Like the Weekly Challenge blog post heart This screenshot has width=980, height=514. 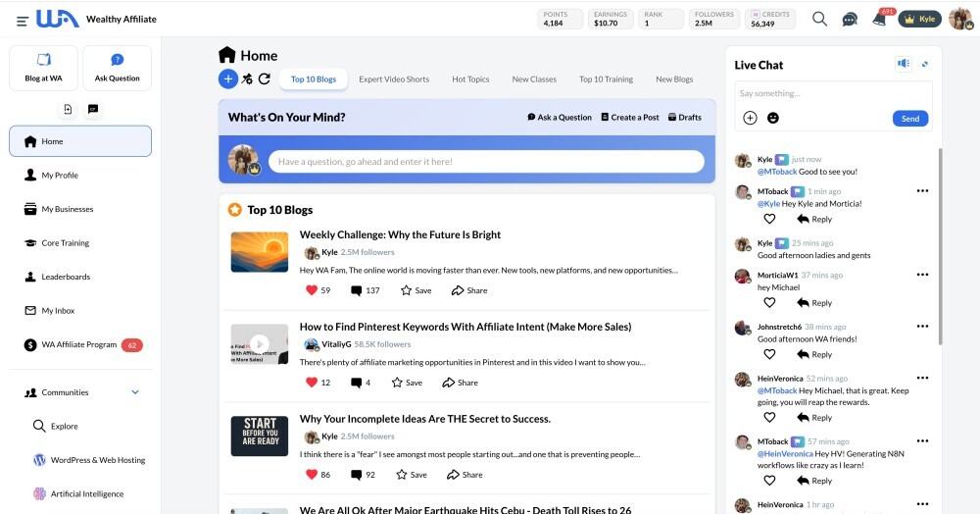312,290
